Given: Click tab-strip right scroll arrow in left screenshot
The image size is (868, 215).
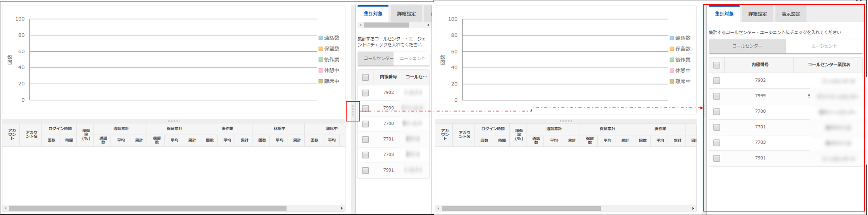Looking at the screenshot, I should click(428, 25).
